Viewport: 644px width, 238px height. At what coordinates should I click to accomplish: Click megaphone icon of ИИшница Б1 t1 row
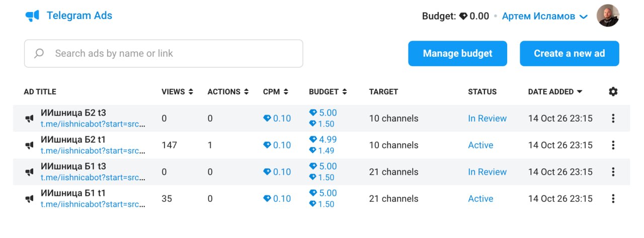tap(29, 198)
